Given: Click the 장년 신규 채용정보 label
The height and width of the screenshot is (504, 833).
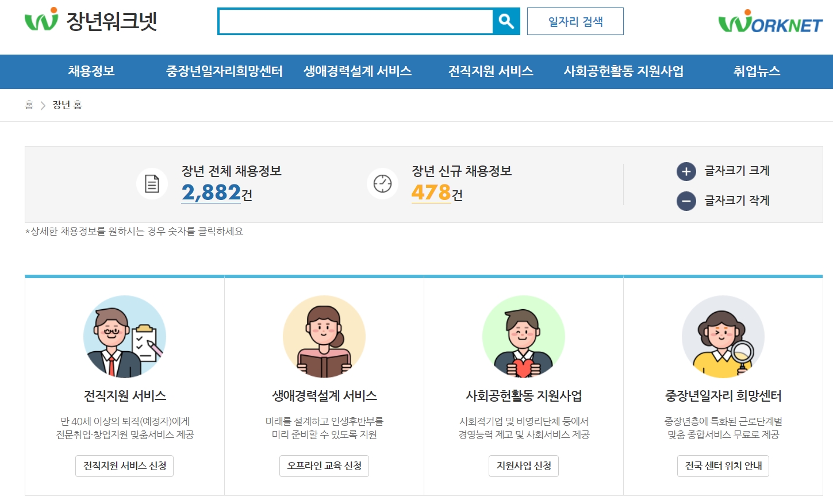Looking at the screenshot, I should click(462, 171).
